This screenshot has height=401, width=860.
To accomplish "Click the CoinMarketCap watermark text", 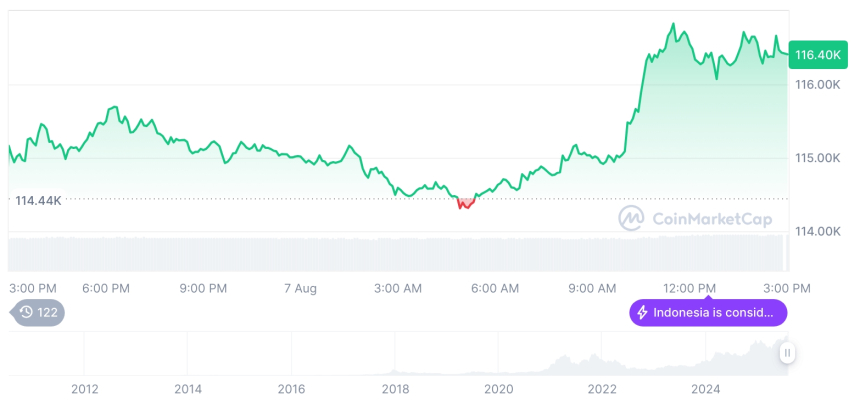I will pos(710,217).
